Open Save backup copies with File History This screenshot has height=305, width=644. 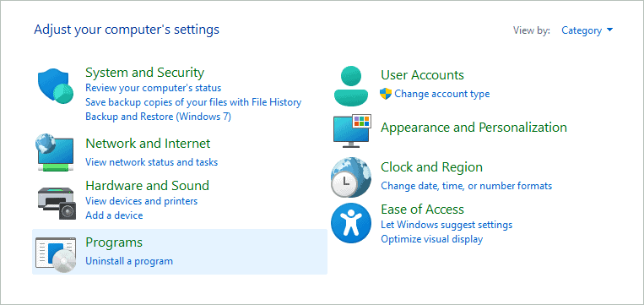point(193,102)
